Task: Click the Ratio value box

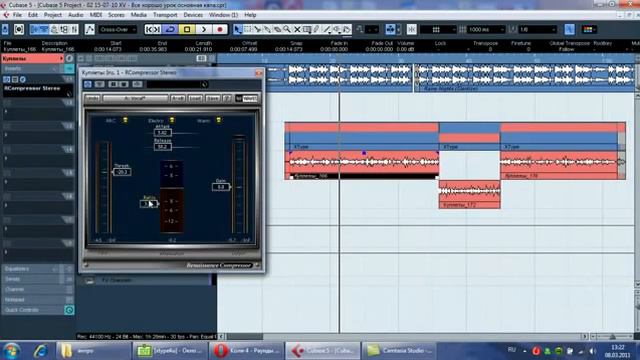Action: [149, 204]
